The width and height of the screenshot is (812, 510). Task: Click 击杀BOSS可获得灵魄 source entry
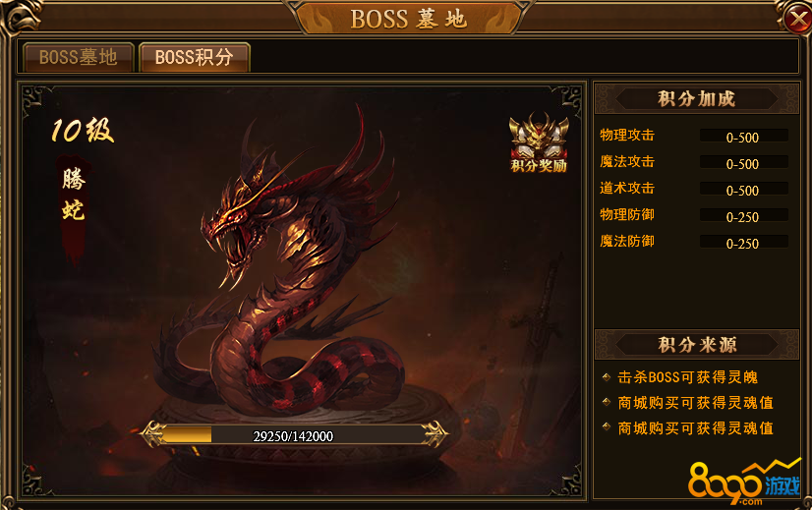tap(687, 377)
